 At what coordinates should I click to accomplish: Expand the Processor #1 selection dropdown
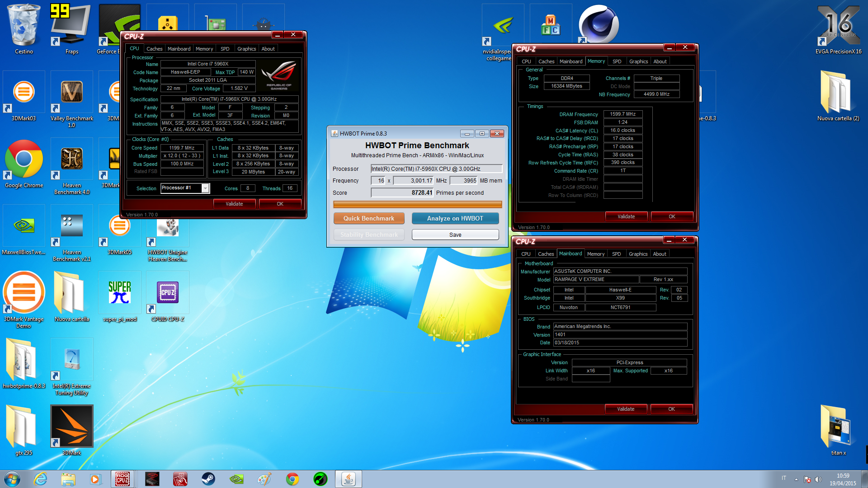(205, 188)
